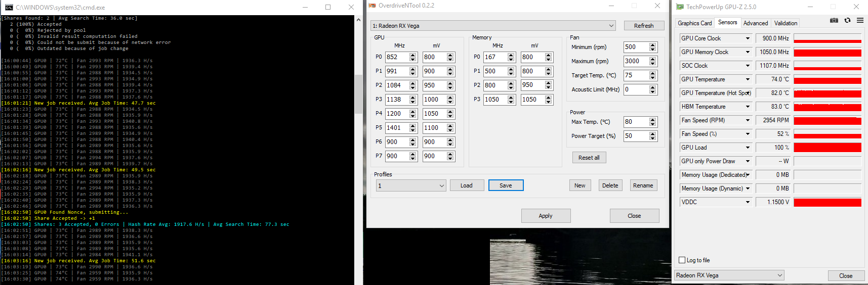Decrease GPU P7 mV with down arrow

click(450, 159)
